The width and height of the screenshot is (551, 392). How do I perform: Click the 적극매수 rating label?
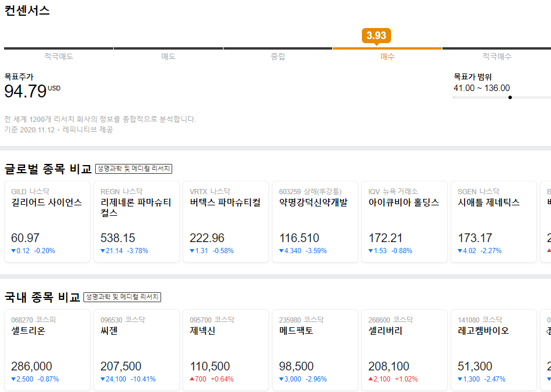tap(497, 56)
